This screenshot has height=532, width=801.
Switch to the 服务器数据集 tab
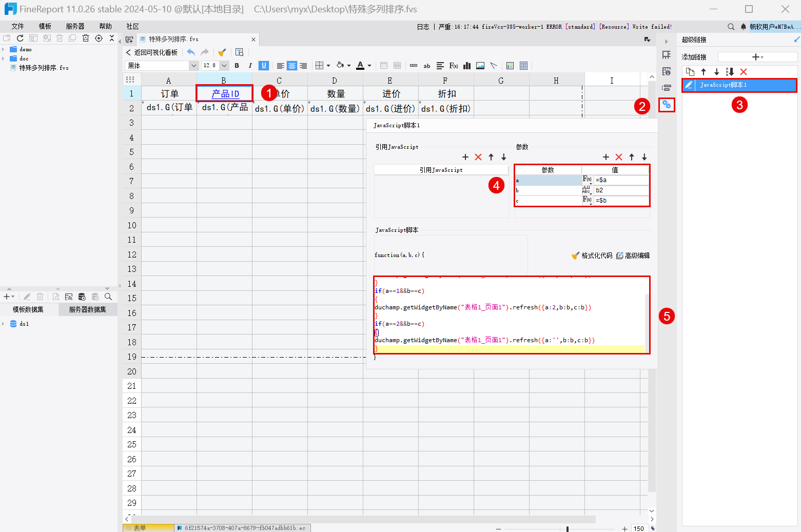point(88,310)
